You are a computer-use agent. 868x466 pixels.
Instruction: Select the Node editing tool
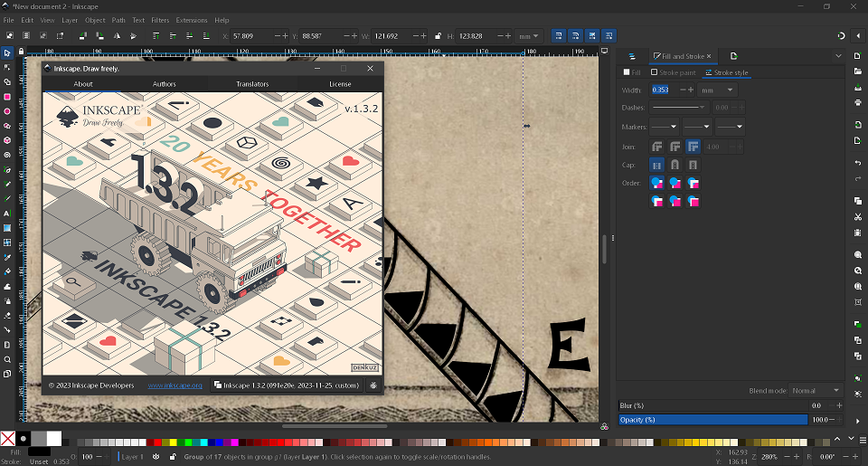coord(7,68)
